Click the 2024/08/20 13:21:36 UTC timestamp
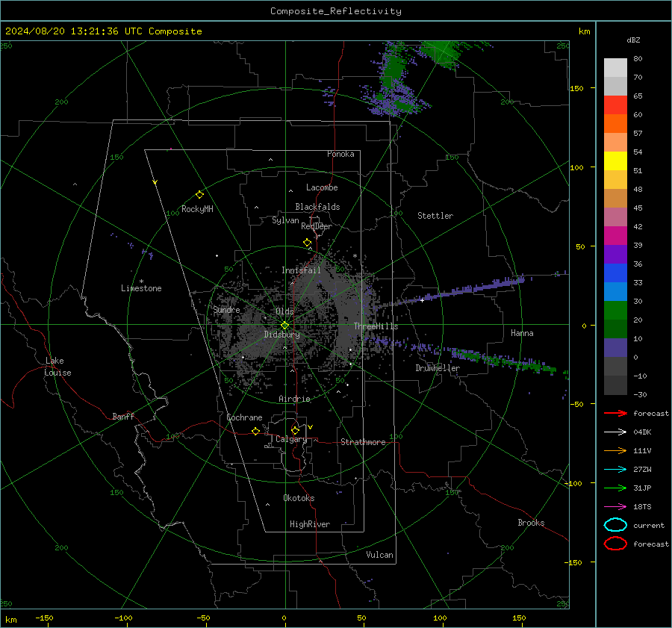Screen dimensions: 672x628 tap(74, 31)
